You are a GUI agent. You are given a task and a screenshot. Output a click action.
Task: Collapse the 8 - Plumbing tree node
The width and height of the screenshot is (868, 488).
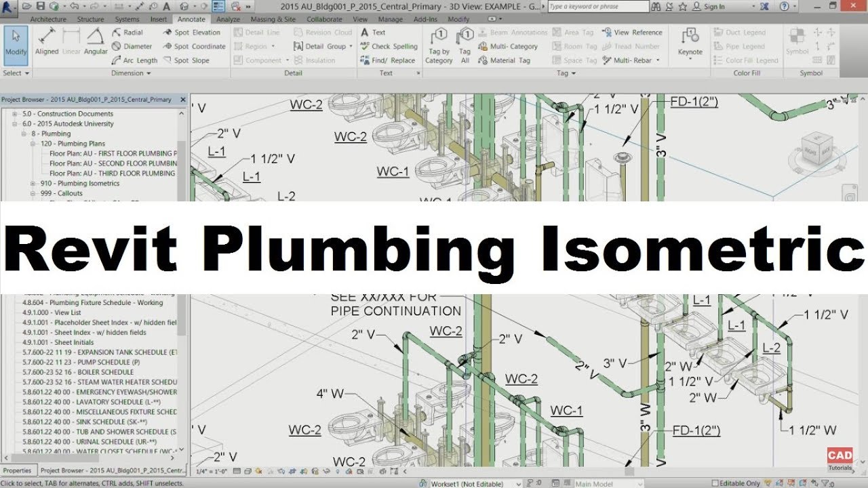click(24, 134)
